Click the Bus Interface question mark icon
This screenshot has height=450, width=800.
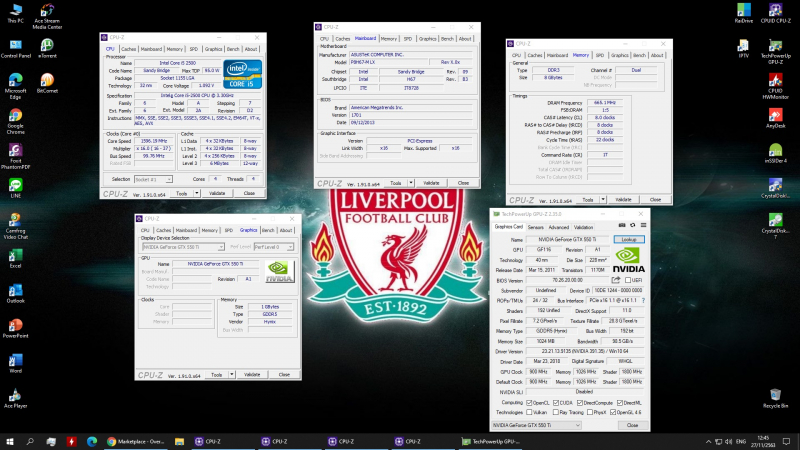point(642,298)
